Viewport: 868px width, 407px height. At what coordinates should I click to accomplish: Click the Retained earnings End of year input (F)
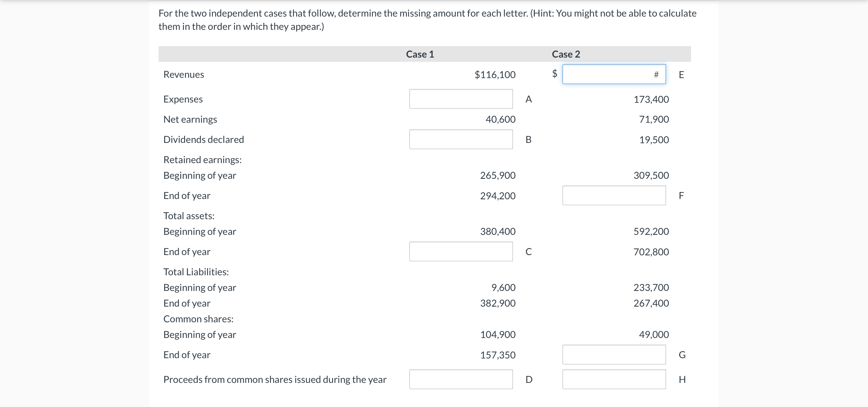(x=614, y=195)
